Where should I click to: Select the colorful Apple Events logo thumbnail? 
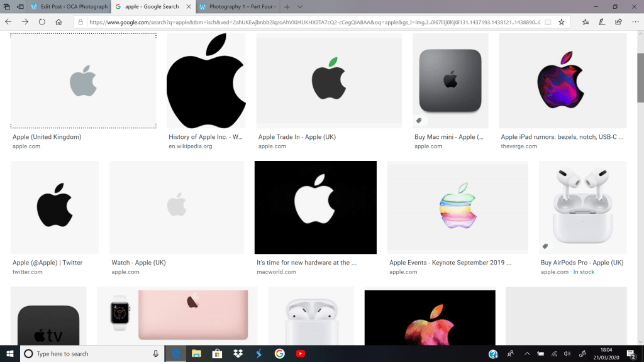pos(458,207)
